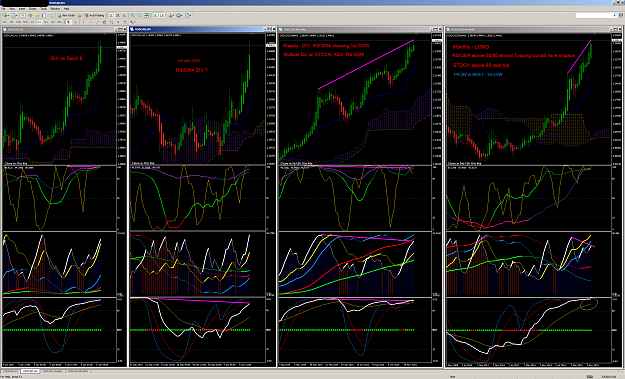Screen dimensions: 625x379
Task: Select the W1 timeframe button
Action: tap(53, 22)
